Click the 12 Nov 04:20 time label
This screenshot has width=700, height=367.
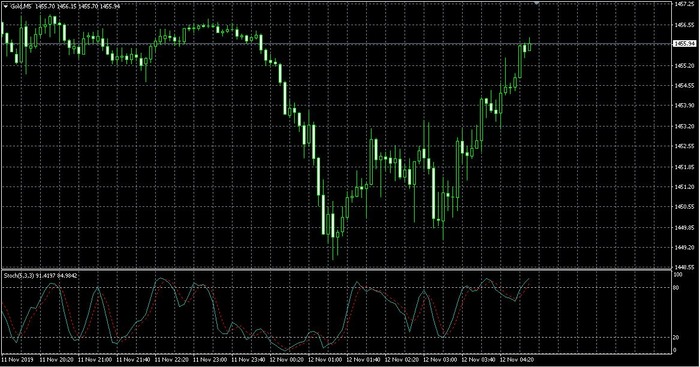517,359
